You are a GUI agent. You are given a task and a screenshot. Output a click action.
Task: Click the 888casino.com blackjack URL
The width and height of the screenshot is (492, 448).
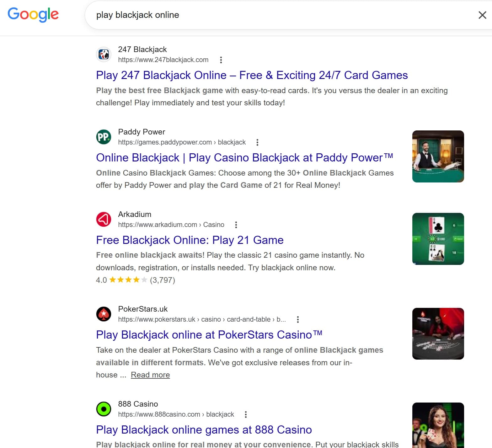click(176, 414)
